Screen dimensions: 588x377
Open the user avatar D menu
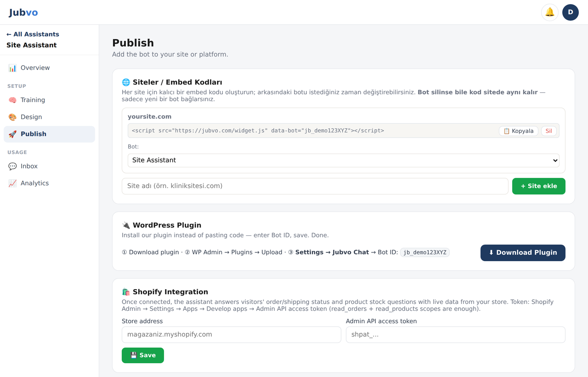pos(571,12)
